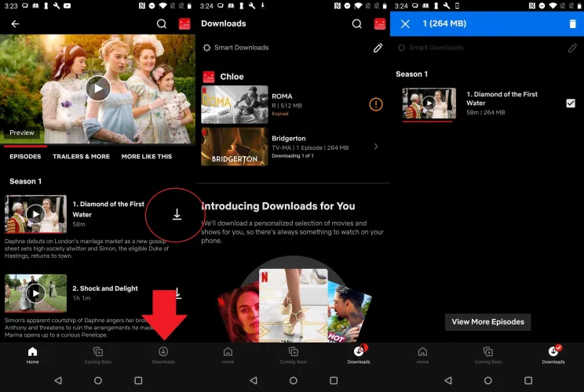This screenshot has height=392, width=584.
Task: Tap the orange expired warning icon for ROMA
Action: pos(375,104)
